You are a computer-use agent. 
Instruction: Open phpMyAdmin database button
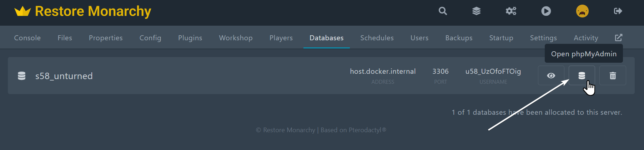point(582,76)
